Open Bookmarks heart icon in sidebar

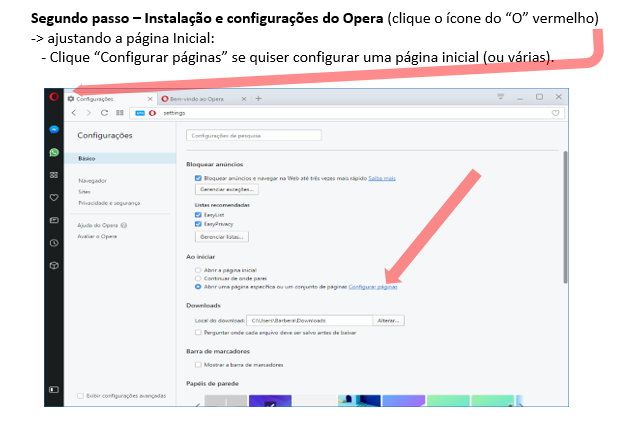54,198
